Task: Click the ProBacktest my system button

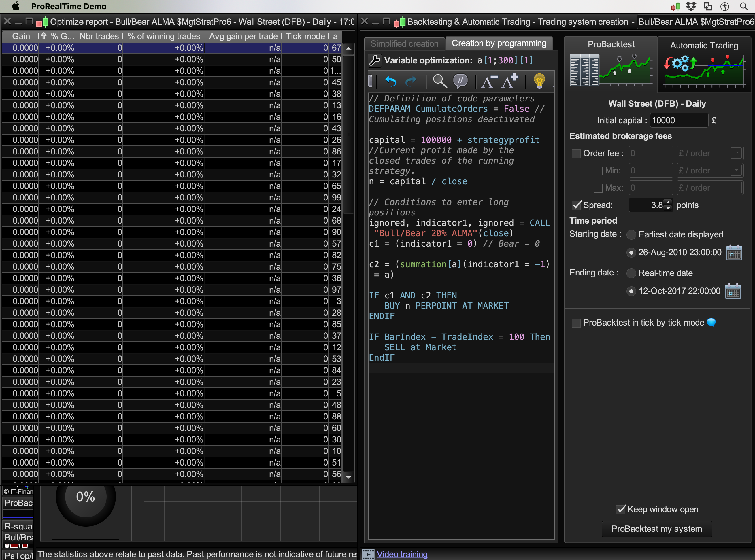Action: coord(656,529)
